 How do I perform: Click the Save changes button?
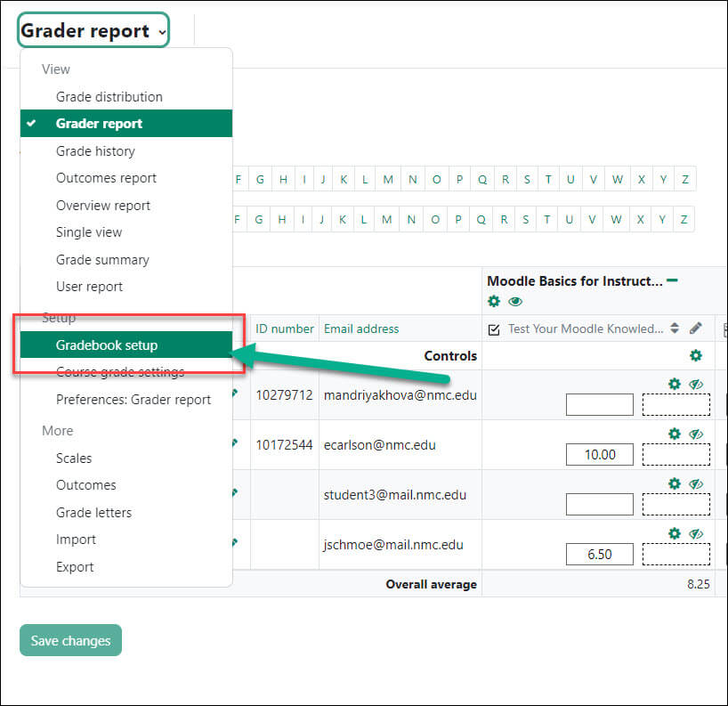(x=70, y=640)
